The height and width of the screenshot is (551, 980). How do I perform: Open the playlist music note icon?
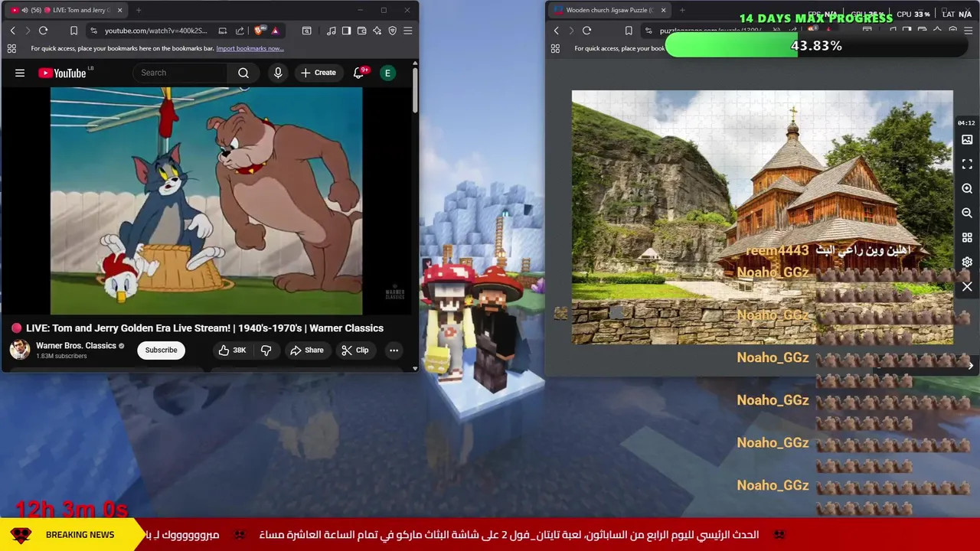[x=331, y=31]
